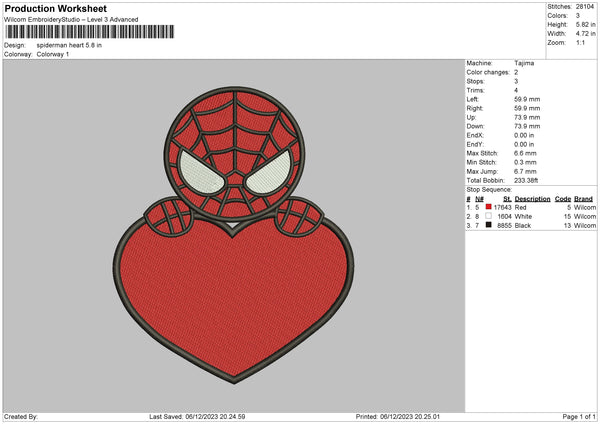600x424 pixels.
Task: Click the Stops value 3
Action: tap(516, 82)
